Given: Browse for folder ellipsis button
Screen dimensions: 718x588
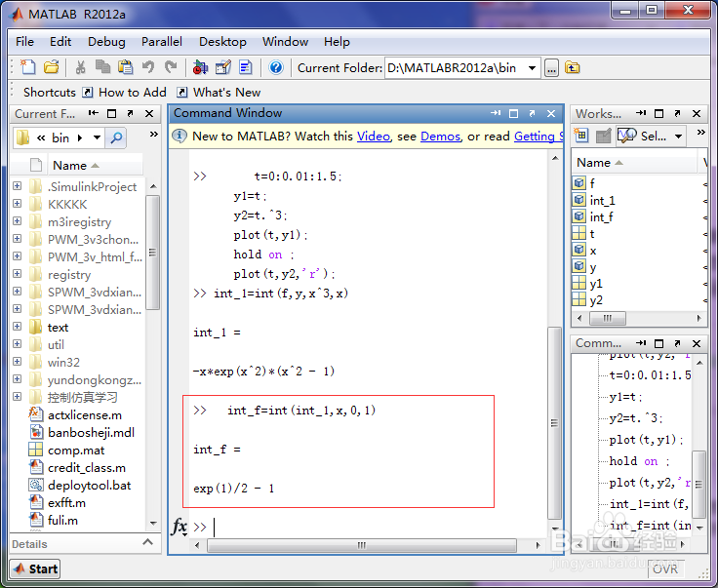Looking at the screenshot, I should pyautogui.click(x=551, y=68).
